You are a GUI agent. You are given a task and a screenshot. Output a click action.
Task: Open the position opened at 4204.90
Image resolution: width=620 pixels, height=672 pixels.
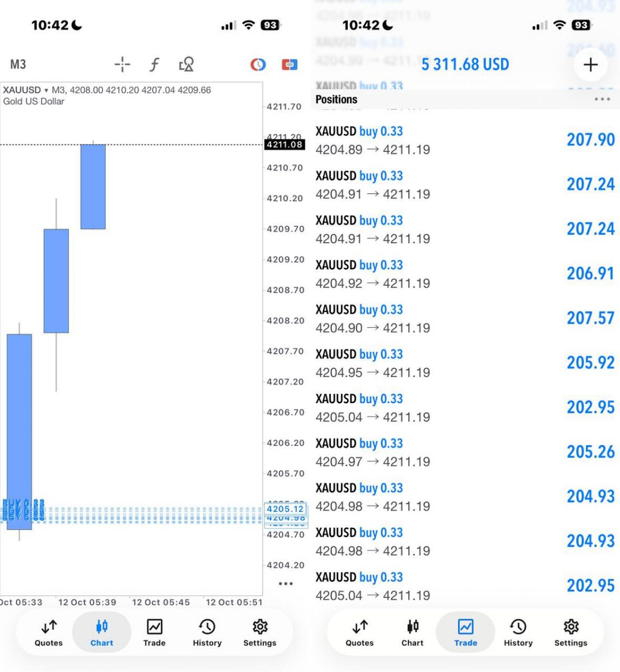[465, 318]
